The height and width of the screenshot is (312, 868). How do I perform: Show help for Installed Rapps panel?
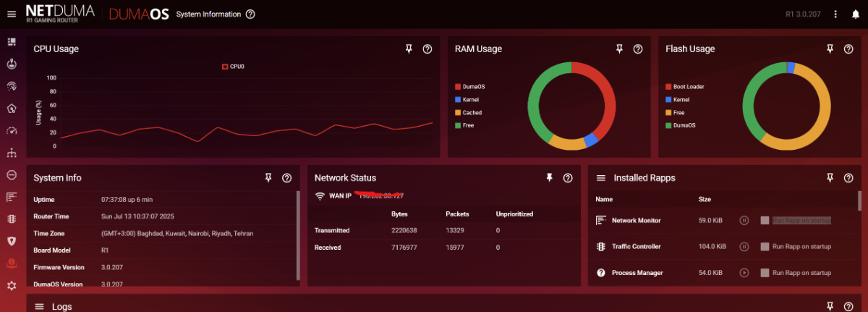[848, 177]
